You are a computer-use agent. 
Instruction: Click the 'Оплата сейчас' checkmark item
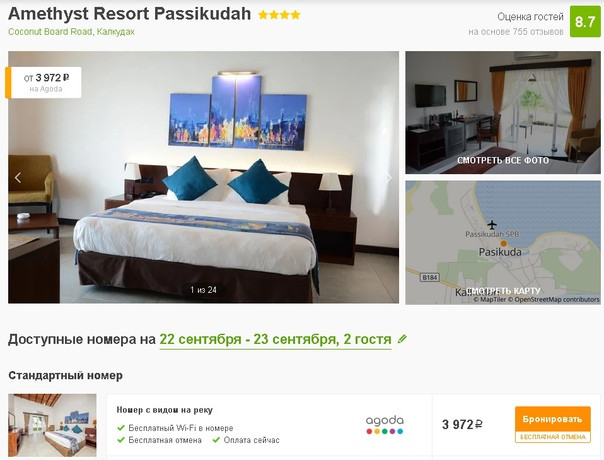point(246,440)
